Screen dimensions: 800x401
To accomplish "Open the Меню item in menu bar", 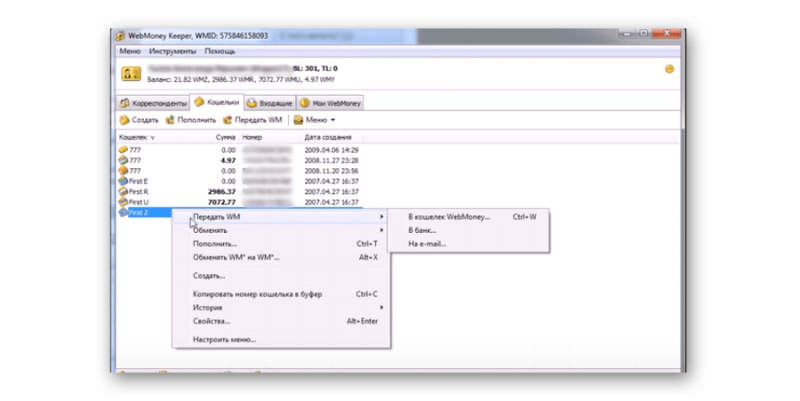I will coord(130,52).
